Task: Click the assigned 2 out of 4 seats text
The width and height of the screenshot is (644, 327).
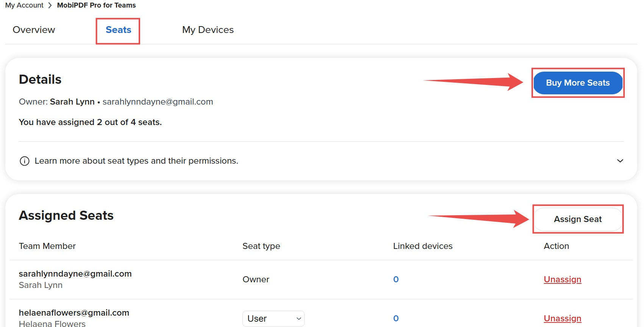Action: (x=91, y=122)
